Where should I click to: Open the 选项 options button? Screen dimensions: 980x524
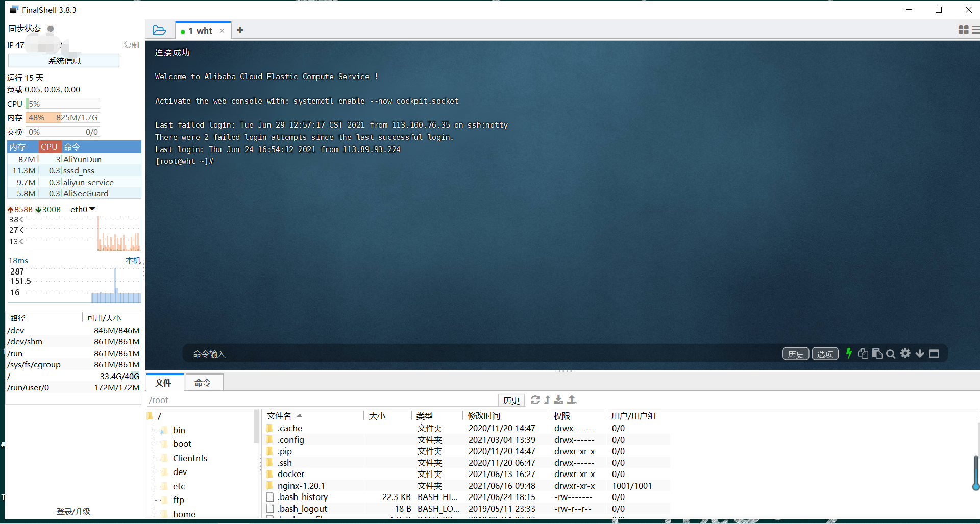(825, 354)
